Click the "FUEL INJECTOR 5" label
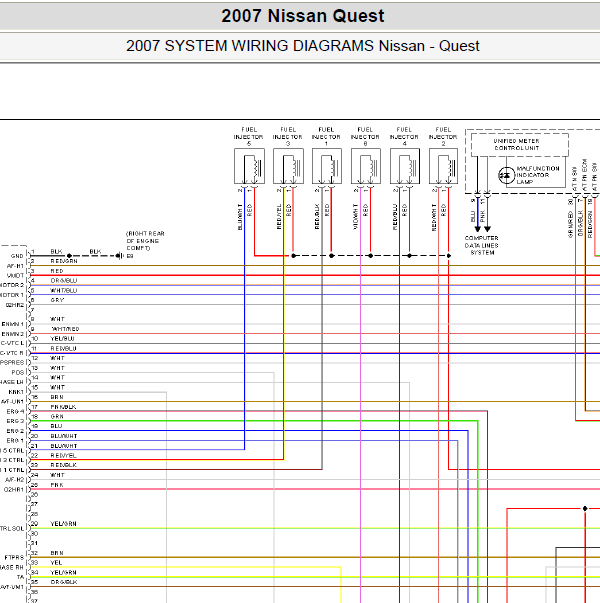The height and width of the screenshot is (603, 600). (249, 137)
